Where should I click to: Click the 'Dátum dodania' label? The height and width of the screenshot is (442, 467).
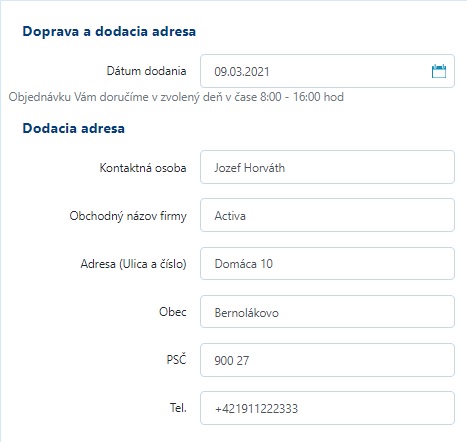pos(146,71)
